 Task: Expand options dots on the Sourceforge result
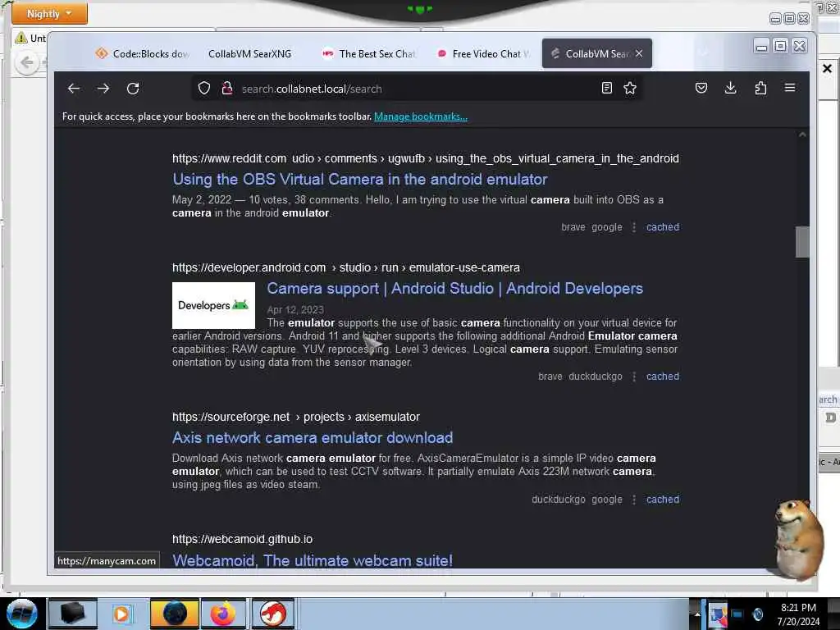click(634, 500)
